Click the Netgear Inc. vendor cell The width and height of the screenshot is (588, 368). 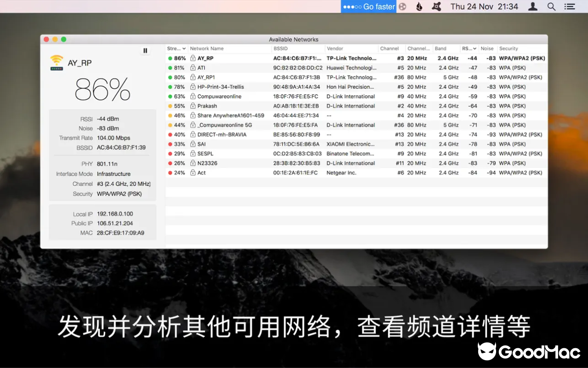(x=341, y=173)
